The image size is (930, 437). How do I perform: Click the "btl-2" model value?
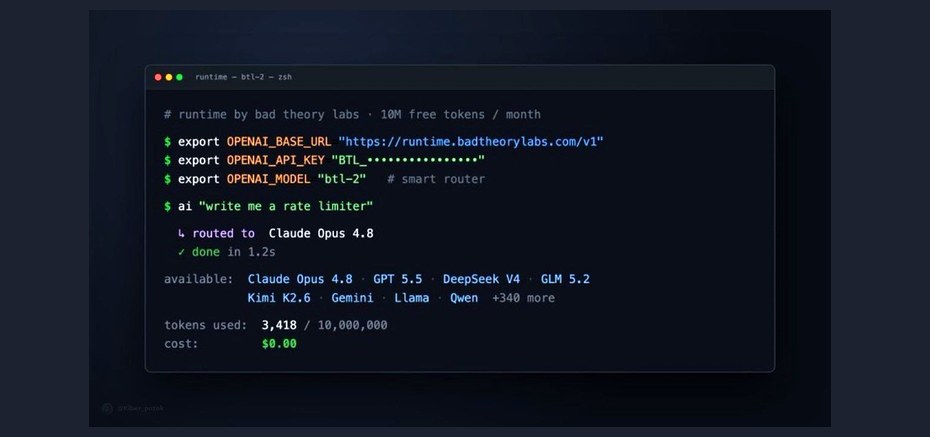[342, 179]
